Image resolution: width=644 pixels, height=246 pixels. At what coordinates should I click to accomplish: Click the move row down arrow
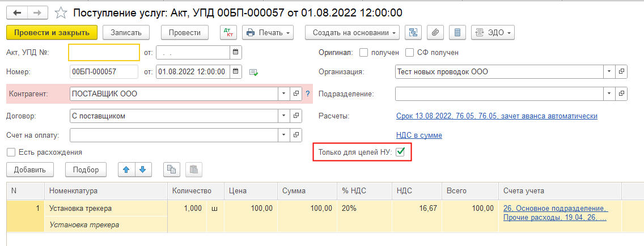click(143, 169)
